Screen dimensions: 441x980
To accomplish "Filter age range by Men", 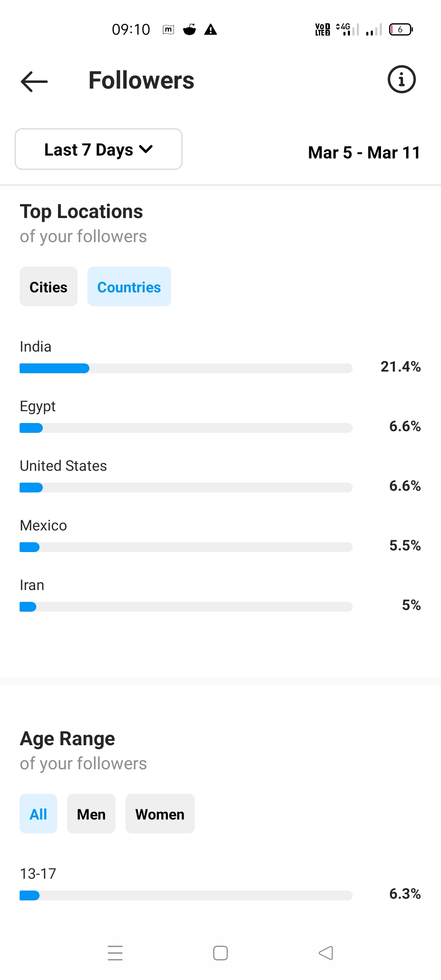I will (x=91, y=814).
